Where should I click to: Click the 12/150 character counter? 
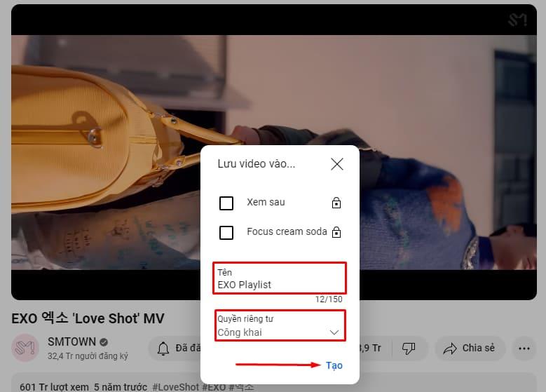pos(329,299)
